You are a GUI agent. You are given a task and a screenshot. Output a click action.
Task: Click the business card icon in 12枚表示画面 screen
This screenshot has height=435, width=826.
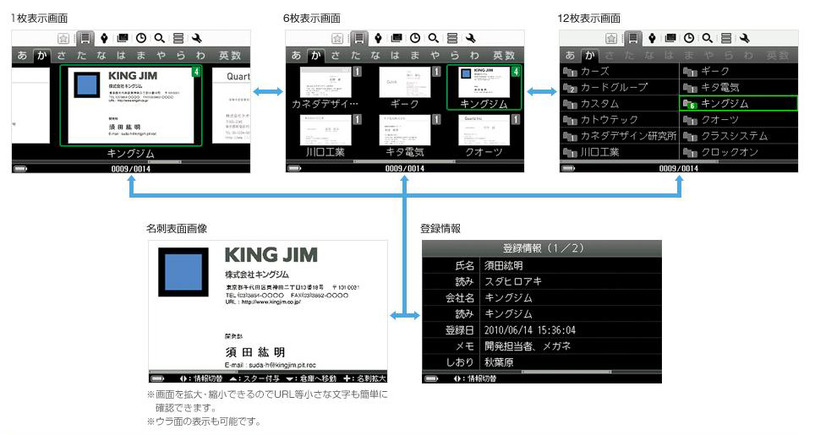(x=633, y=38)
